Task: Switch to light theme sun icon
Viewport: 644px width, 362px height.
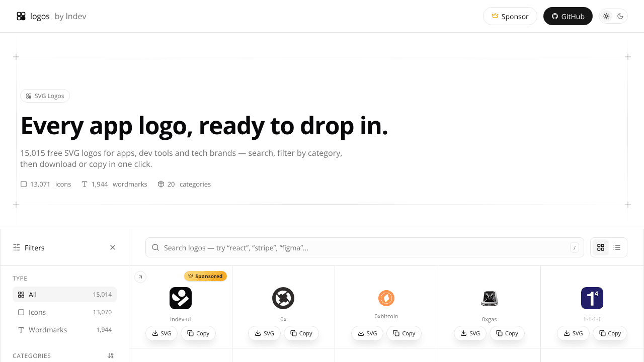Action: tap(606, 16)
